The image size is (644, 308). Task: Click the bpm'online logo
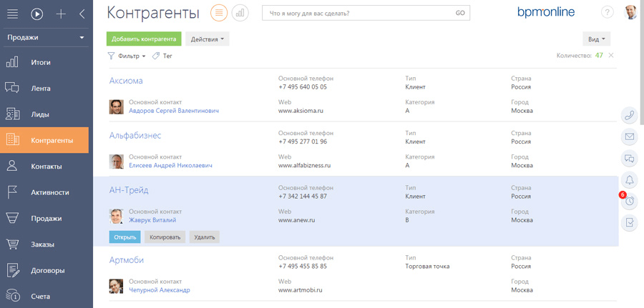[546, 12]
